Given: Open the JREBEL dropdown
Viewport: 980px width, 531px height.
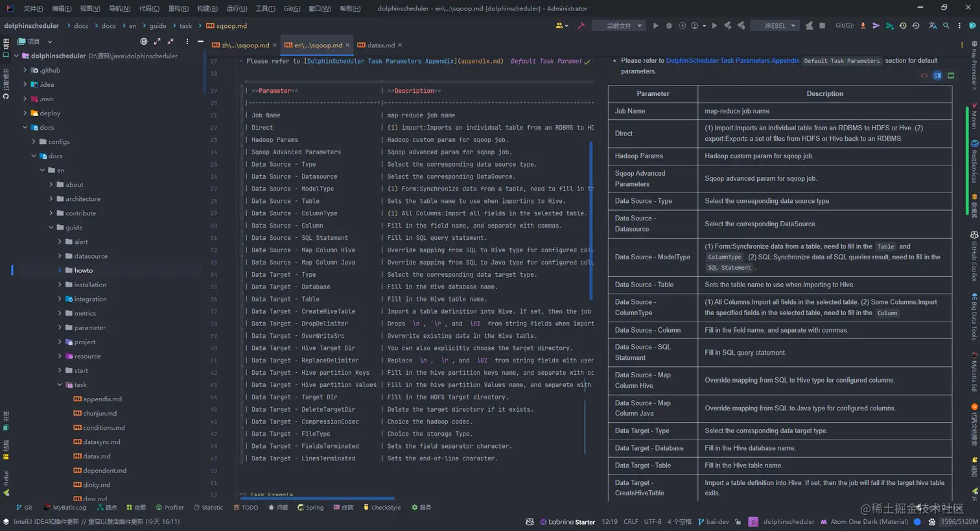Looking at the screenshot, I should tap(775, 26).
